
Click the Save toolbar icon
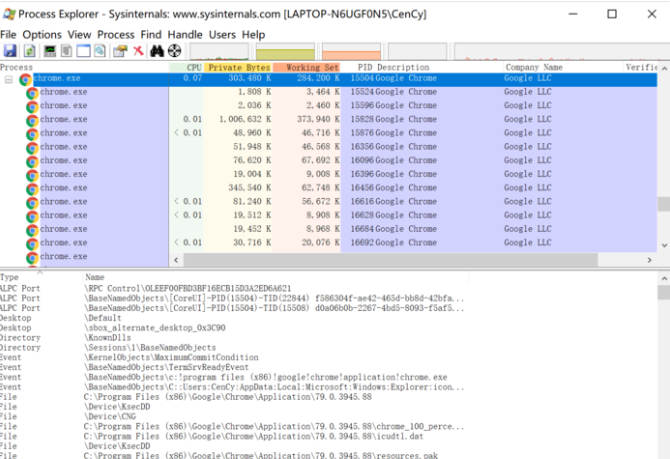tap(10, 51)
